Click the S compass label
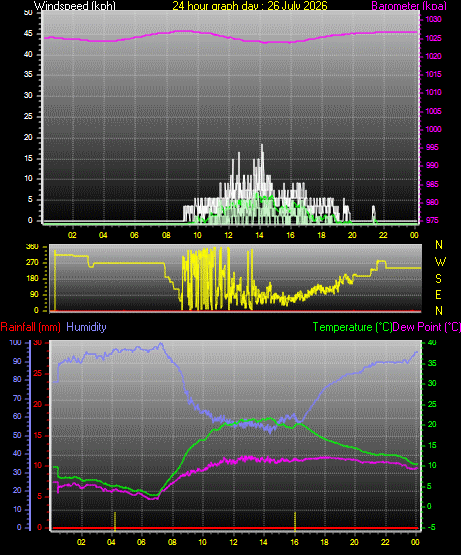This screenshot has height=555, width=461. pyautogui.click(x=438, y=279)
